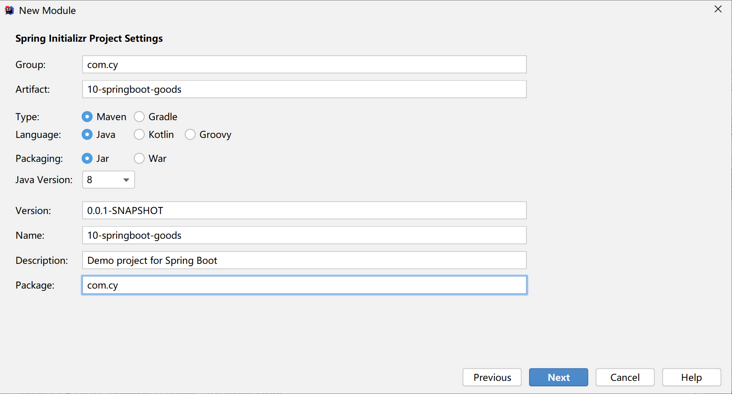This screenshot has width=732, height=394.
Task: Click the Artifact input field
Action: (304, 89)
